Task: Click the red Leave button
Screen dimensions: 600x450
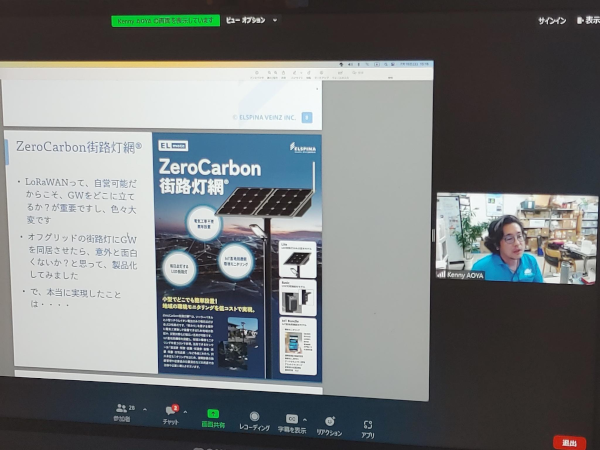Action: [569, 443]
